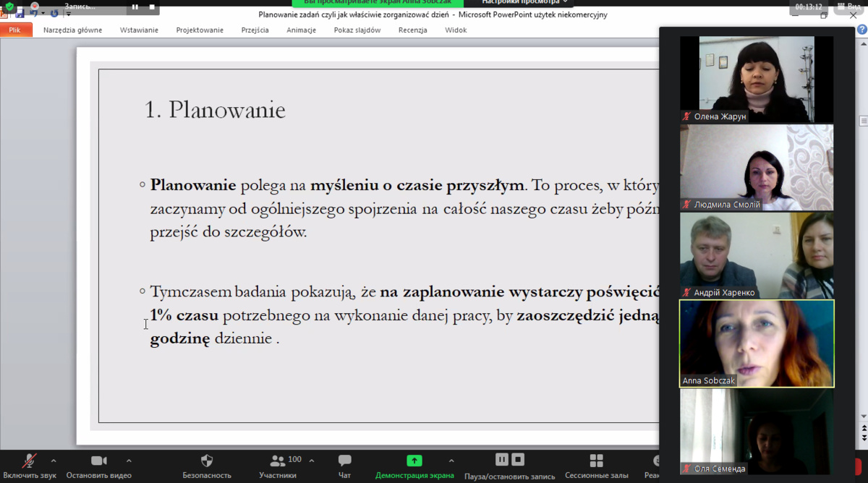
Task: Click muted mic icon beside Андрій Харенко
Action: [x=687, y=293]
